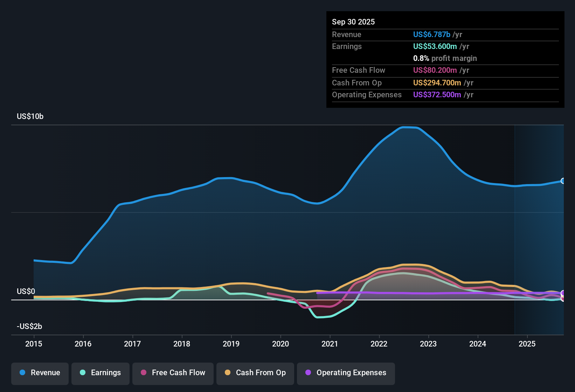The height and width of the screenshot is (392, 575).
Task: Expand the Cash From Op legend entry
Action: click(255, 373)
